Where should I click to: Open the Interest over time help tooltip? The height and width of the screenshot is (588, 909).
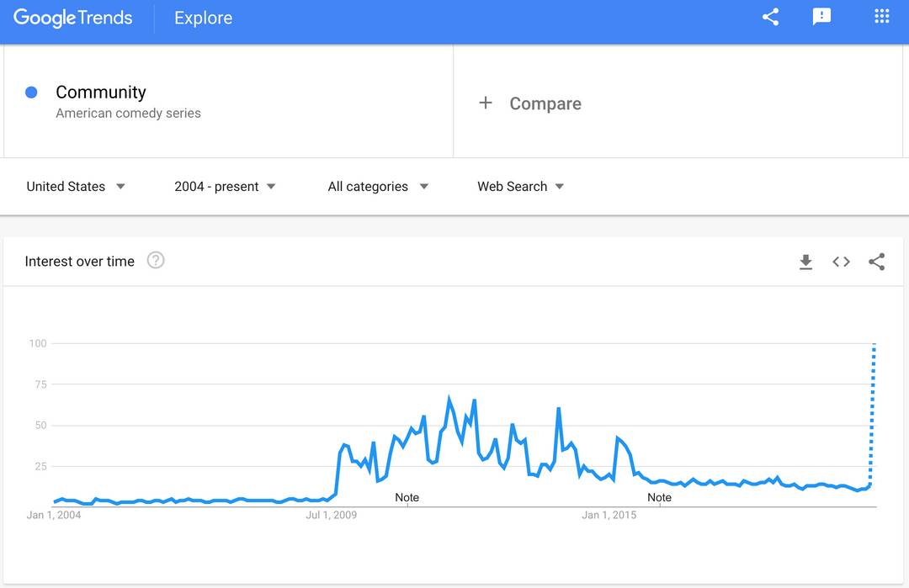[156, 261]
